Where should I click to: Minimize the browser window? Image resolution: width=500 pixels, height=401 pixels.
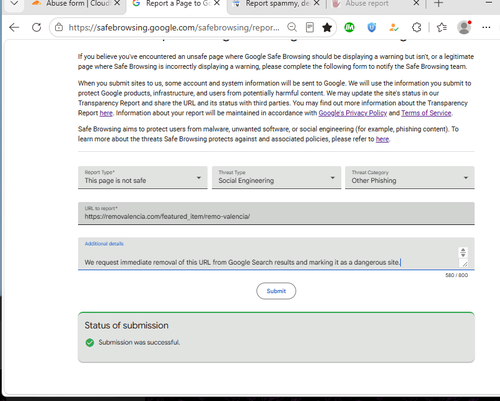click(489, 3)
